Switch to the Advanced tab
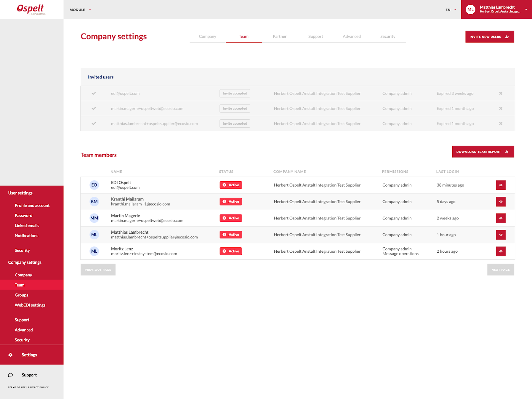The height and width of the screenshot is (399, 532). click(351, 37)
